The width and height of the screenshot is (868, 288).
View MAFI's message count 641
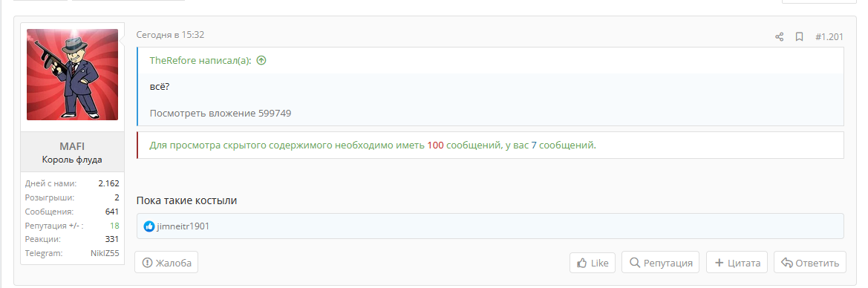112,212
